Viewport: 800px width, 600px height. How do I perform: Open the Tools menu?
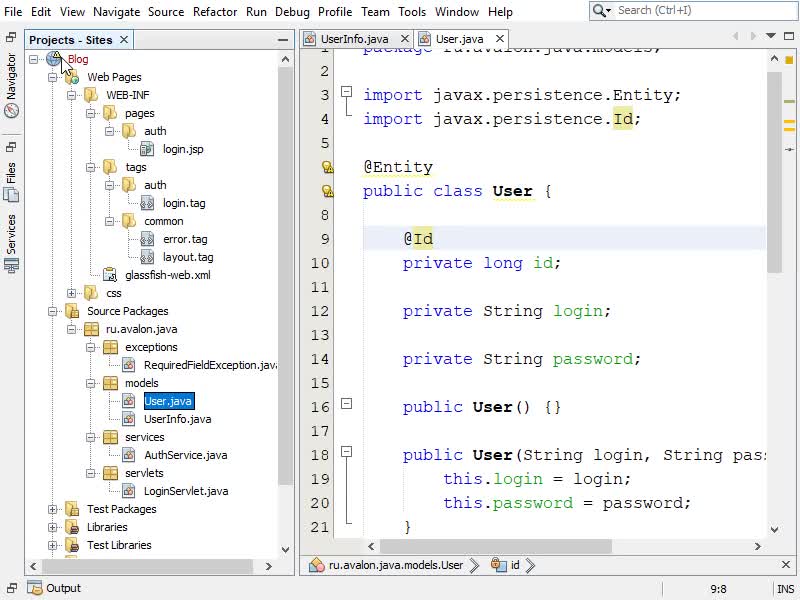(412, 11)
